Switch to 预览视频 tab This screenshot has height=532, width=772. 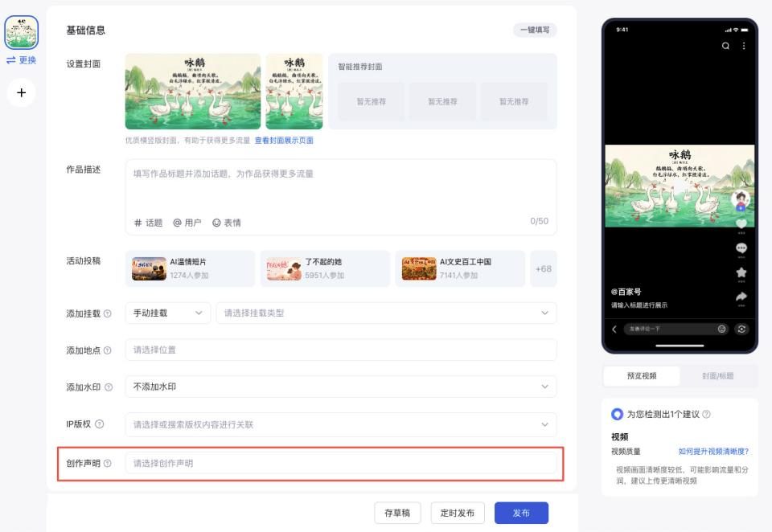(x=642, y=376)
